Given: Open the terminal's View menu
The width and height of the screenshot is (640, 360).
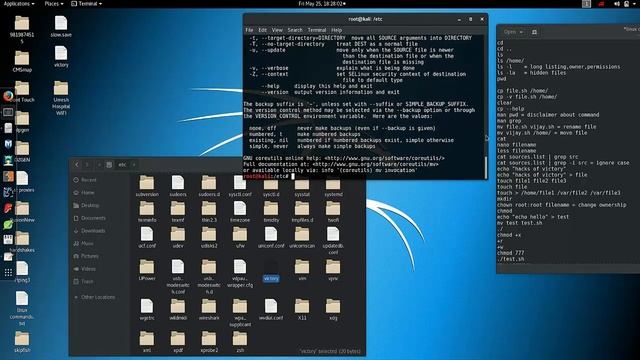Looking at the screenshot, I should (277, 30).
